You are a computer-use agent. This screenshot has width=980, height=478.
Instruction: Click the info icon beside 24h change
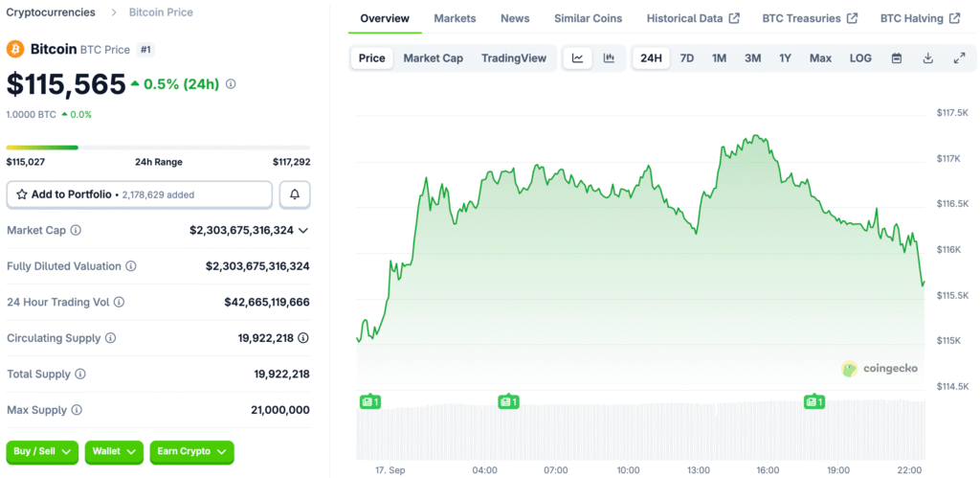click(x=231, y=84)
